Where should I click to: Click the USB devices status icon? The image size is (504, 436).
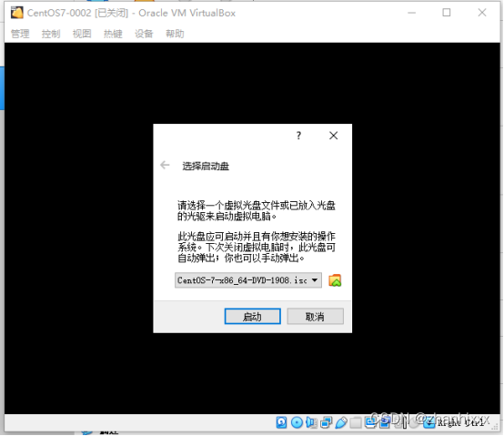tap(341, 422)
